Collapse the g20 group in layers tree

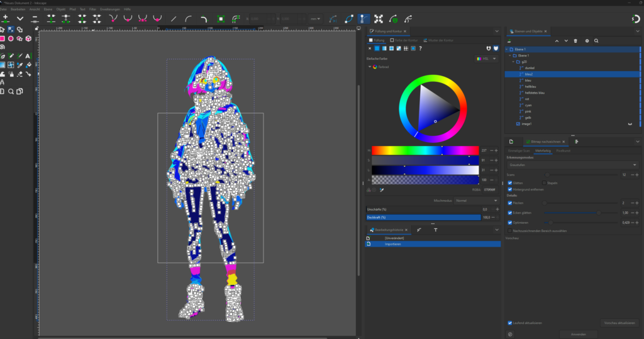pos(513,62)
